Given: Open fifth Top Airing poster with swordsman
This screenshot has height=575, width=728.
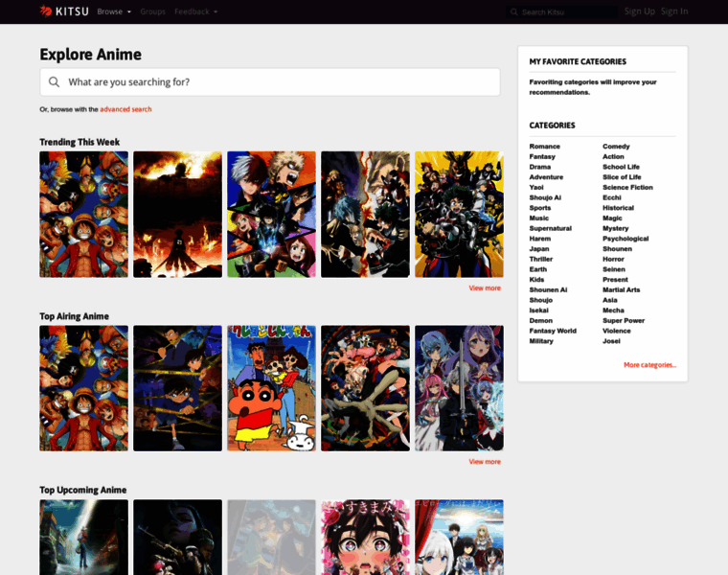Looking at the screenshot, I should coord(459,388).
